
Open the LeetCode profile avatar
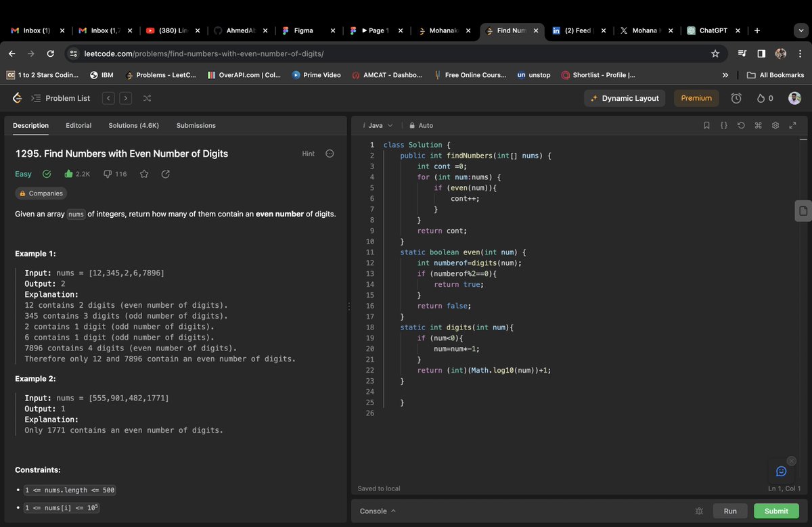pos(794,98)
